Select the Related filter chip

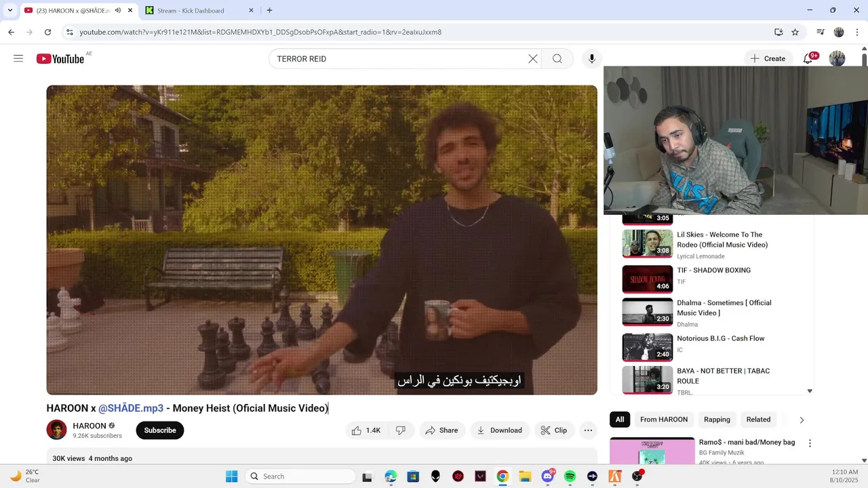(x=758, y=420)
